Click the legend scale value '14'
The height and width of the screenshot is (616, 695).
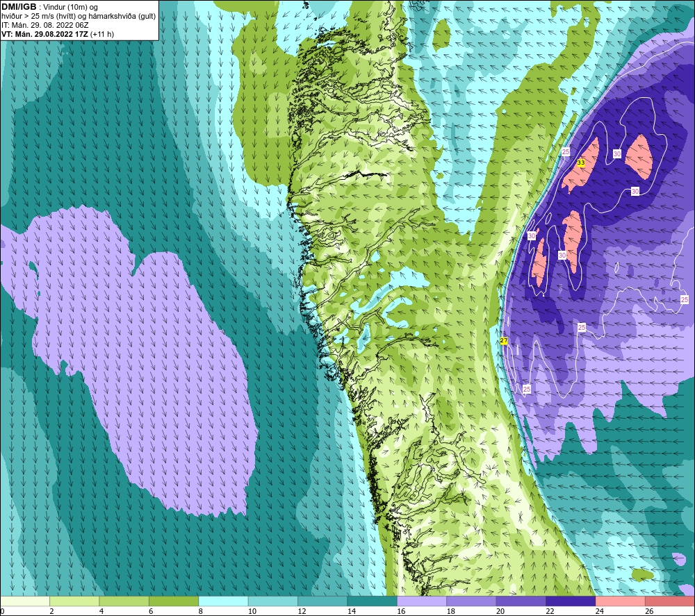pyautogui.click(x=352, y=611)
